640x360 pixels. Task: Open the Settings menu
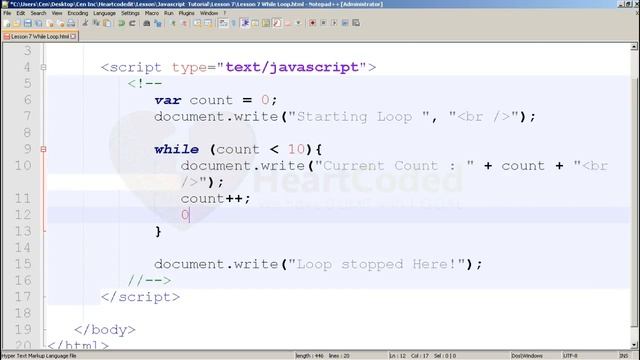point(130,13)
